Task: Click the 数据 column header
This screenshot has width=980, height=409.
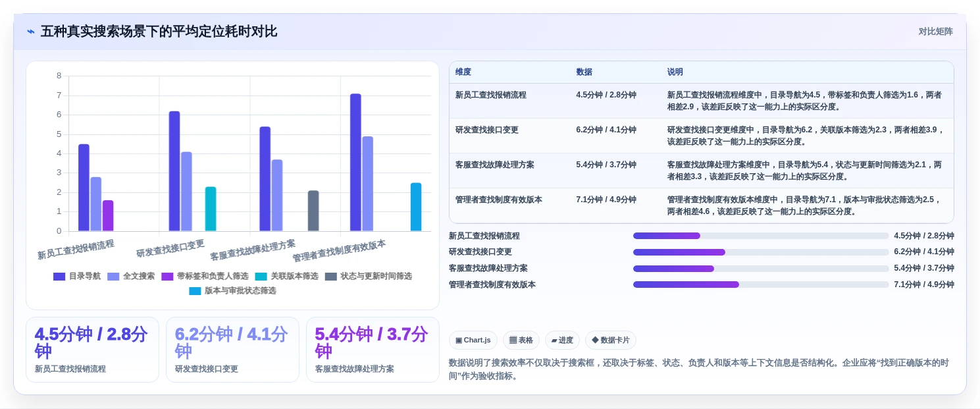Action: [x=584, y=72]
